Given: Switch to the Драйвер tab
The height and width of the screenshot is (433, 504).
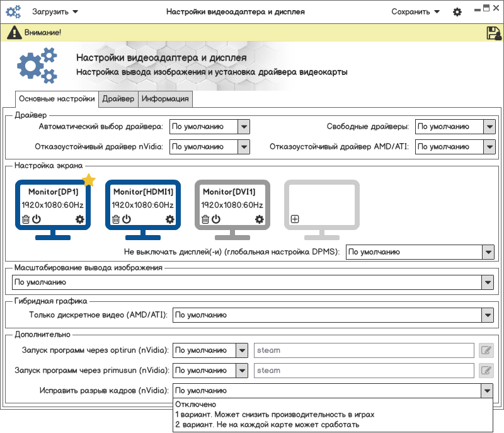Looking at the screenshot, I should (118, 99).
